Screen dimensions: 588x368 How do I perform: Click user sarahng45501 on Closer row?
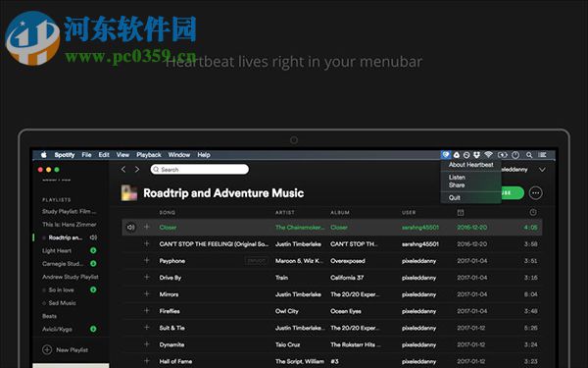pyautogui.click(x=420, y=228)
